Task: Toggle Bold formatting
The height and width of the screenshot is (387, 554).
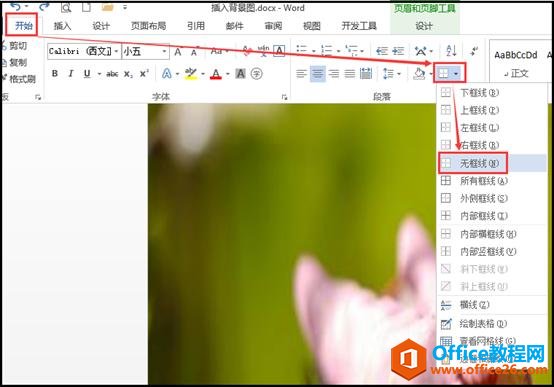Action: point(55,74)
